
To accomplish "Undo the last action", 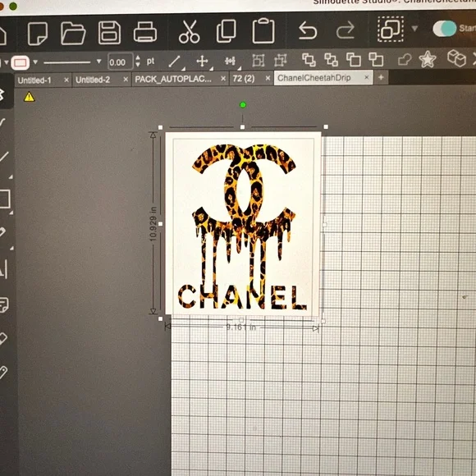I will click(308, 30).
